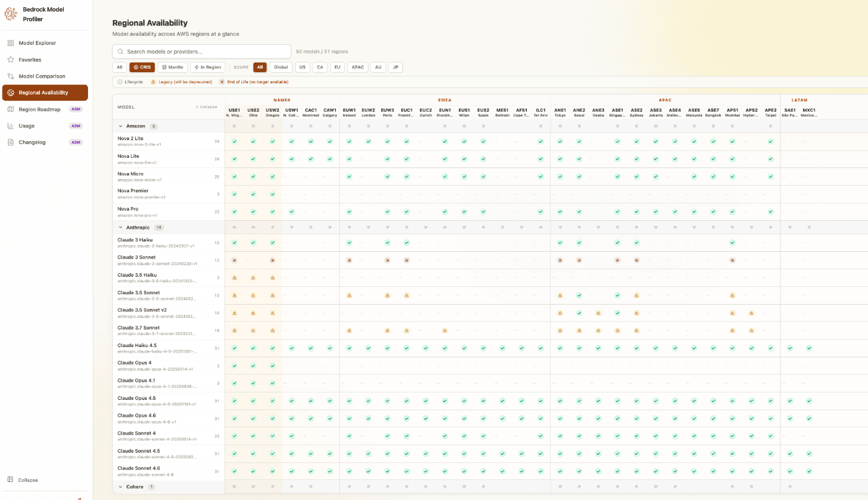The width and height of the screenshot is (868, 500).
Task: Click Nova Pro checkmark under USW1
Action: click(291, 212)
